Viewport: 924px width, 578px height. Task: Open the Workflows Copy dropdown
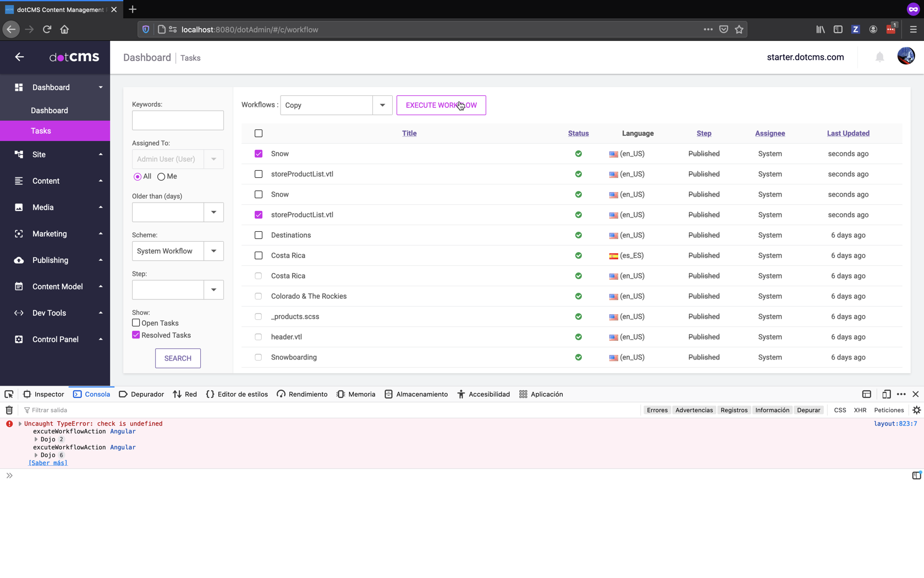(383, 105)
